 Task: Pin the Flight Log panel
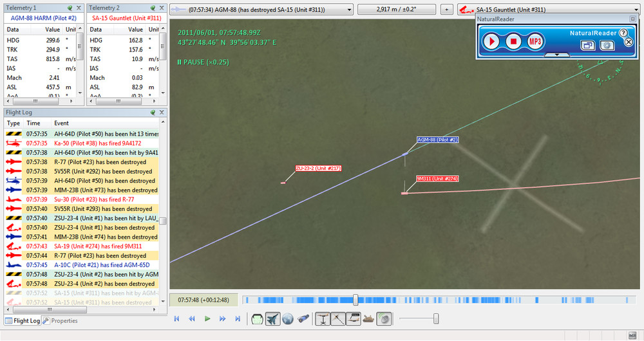(153, 112)
